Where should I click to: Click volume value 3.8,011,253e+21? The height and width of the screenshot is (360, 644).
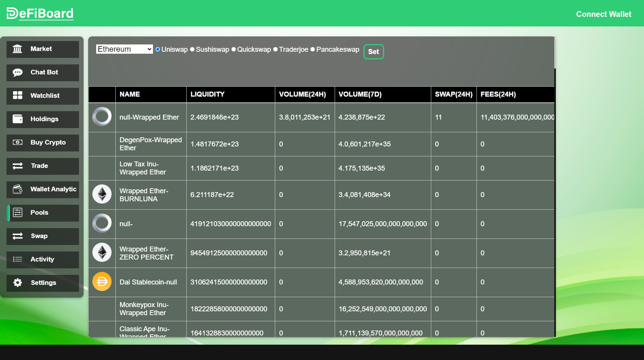click(305, 117)
